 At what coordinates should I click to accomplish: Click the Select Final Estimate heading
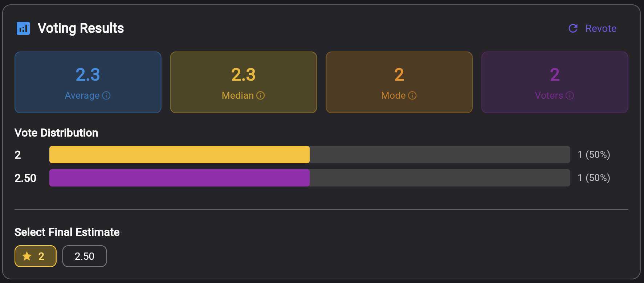tap(66, 232)
